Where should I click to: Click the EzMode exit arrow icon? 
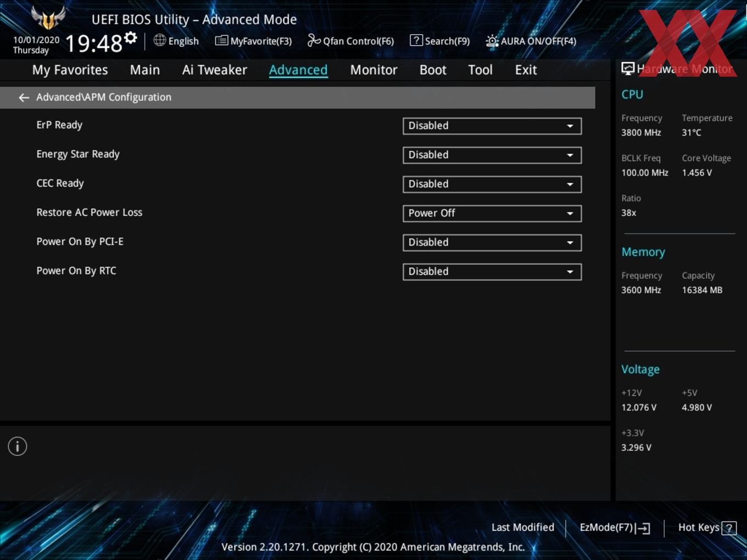tap(643, 528)
